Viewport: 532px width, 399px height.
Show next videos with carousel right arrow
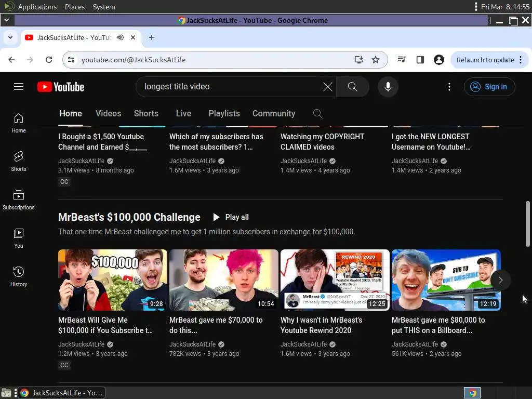click(500, 280)
